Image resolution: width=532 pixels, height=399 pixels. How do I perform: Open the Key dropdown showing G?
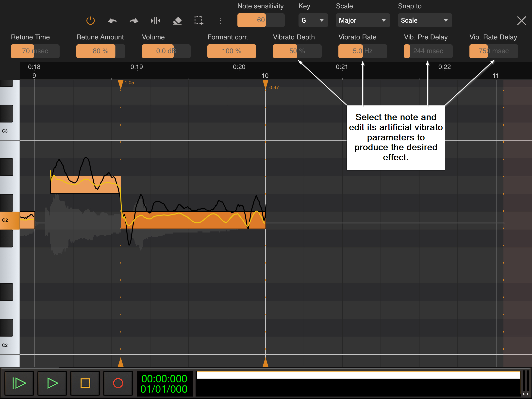tap(313, 20)
